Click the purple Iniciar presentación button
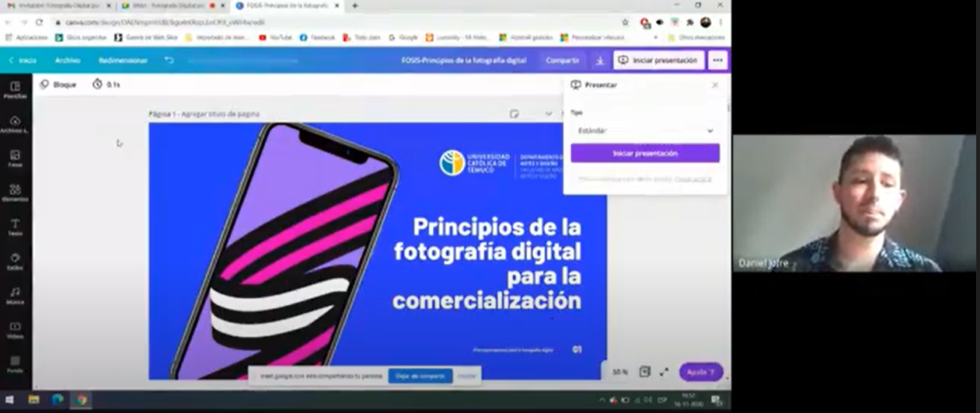This screenshot has width=980, height=413. pos(644,154)
